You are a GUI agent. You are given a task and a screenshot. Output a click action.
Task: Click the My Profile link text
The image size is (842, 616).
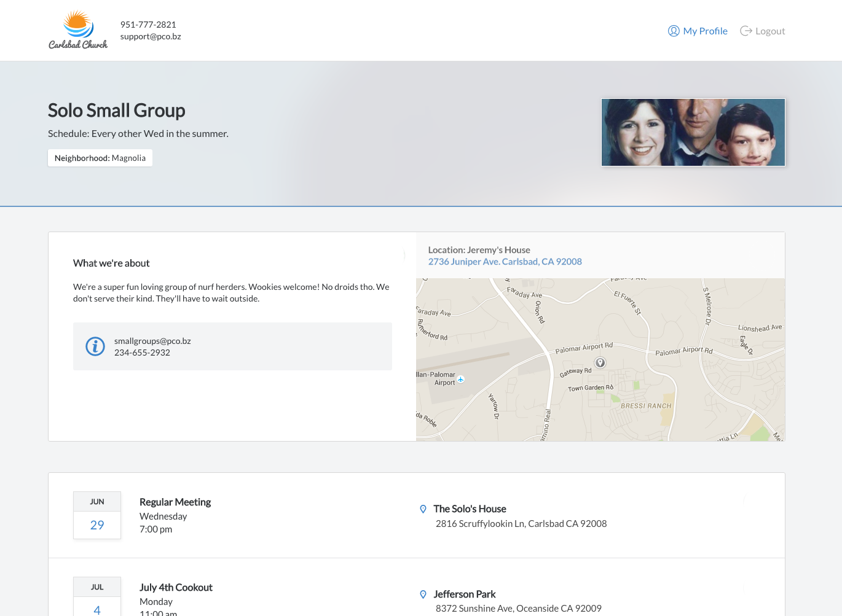point(705,30)
